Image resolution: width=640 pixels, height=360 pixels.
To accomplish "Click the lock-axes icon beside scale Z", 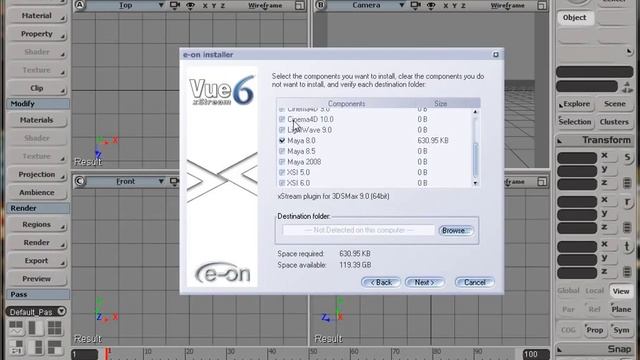I will pyautogui.click(x=627, y=183).
